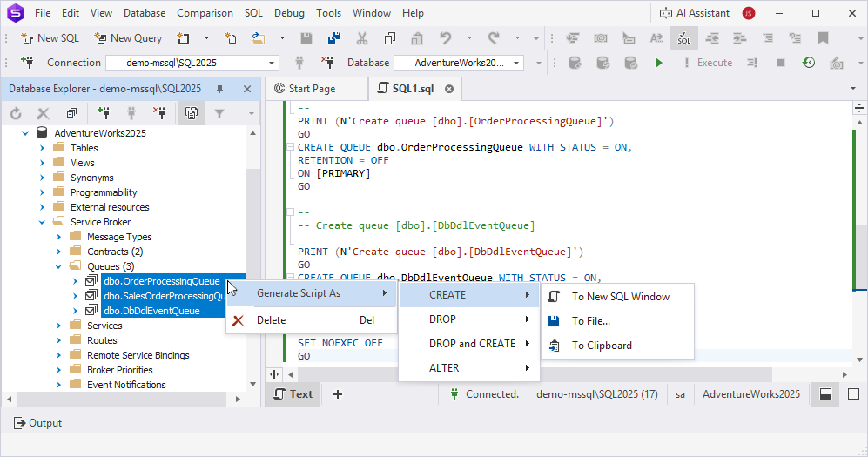
Task: Click the Paste clipboard icon
Action: (x=417, y=38)
